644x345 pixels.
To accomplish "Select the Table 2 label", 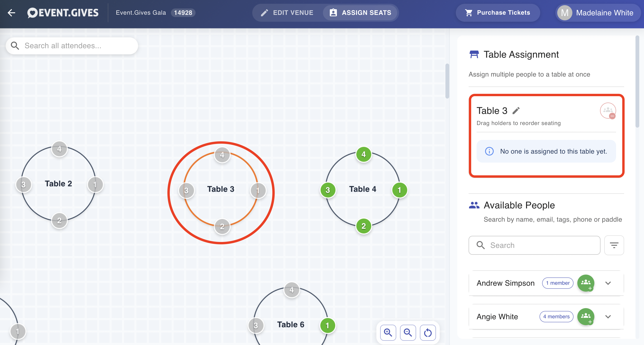I will [58, 184].
